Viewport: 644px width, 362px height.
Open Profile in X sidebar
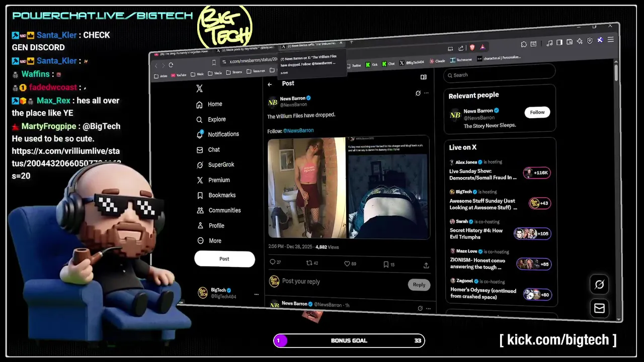pyautogui.click(x=211, y=226)
